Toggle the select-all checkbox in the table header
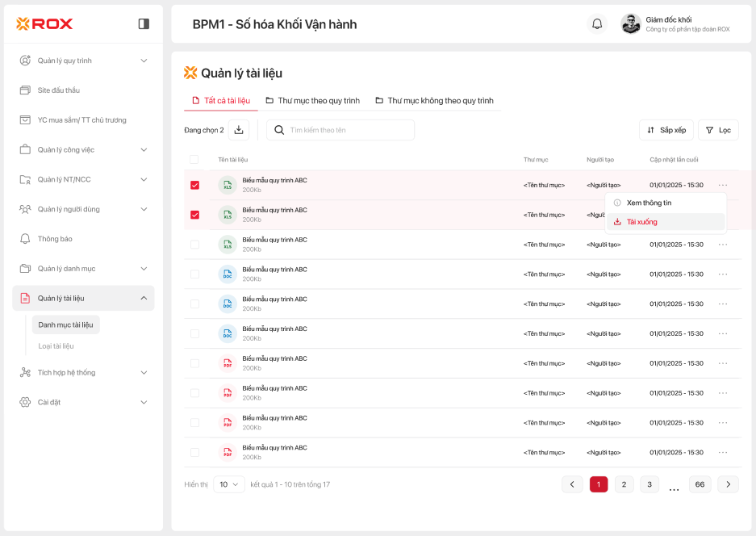Screen dimensions: 756x536 [194, 160]
